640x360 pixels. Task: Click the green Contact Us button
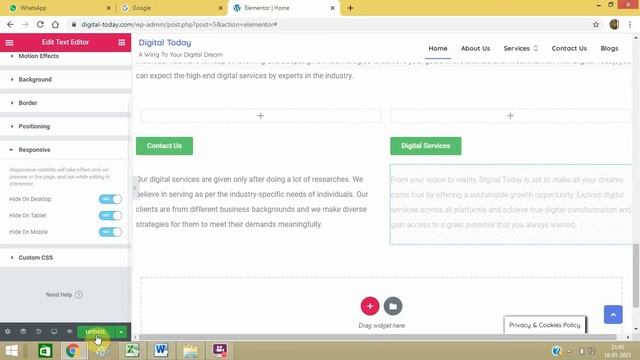[x=164, y=146]
